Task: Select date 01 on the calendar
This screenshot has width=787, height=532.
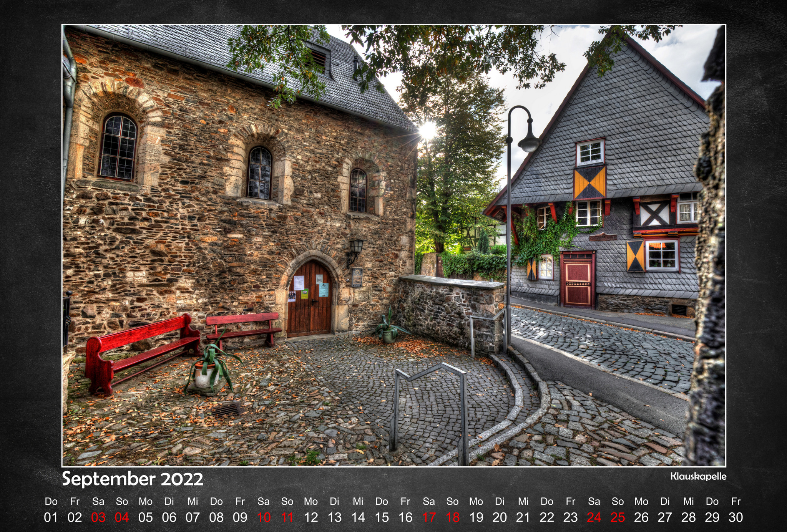Action: tap(51, 517)
